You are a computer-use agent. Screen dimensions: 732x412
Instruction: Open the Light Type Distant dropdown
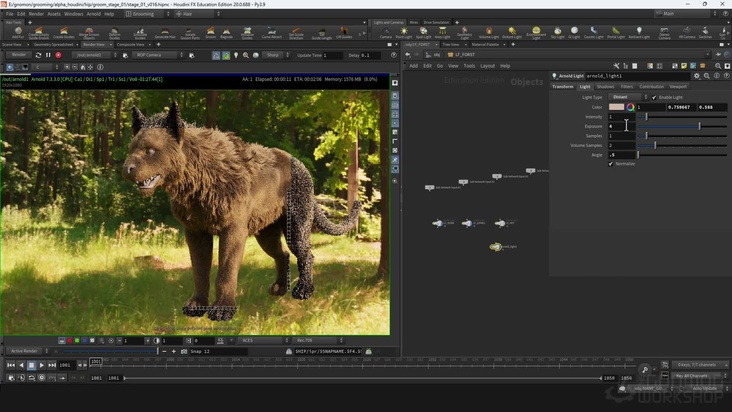(x=628, y=97)
